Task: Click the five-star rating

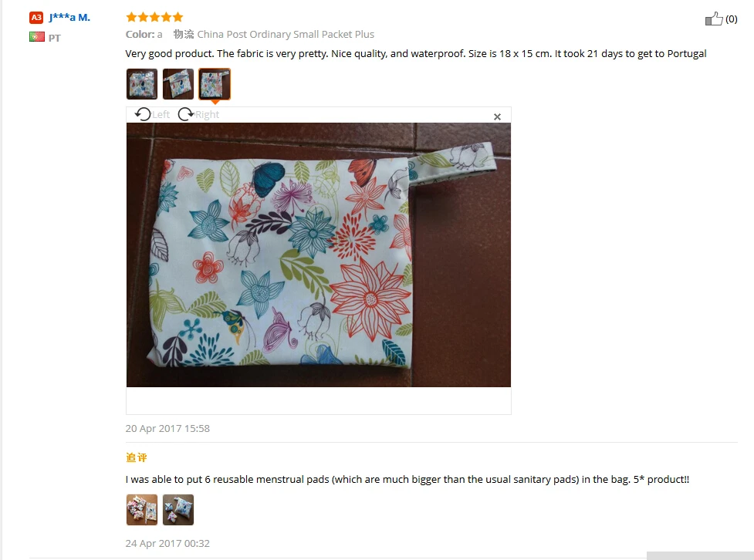Action: tap(154, 17)
